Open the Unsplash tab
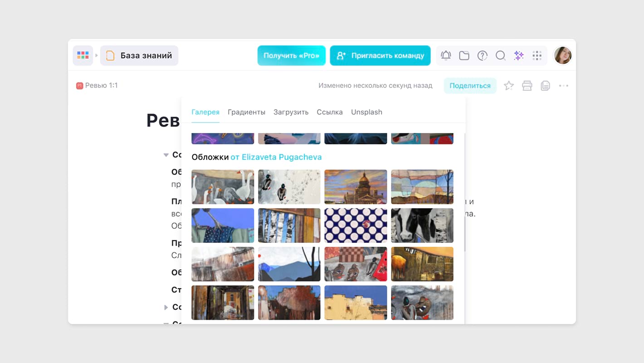Viewport: 644px width, 363px height. [x=366, y=112]
